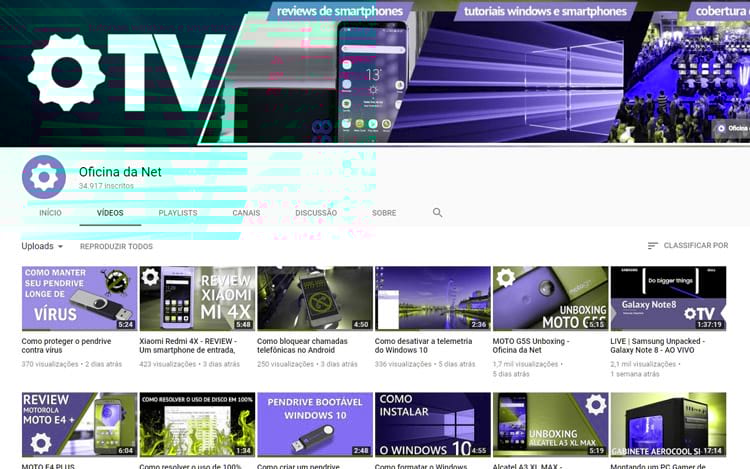The height and width of the screenshot is (469, 750).
Task: Play the Review Motorola Moto E4+ thumbnail
Action: point(79,425)
